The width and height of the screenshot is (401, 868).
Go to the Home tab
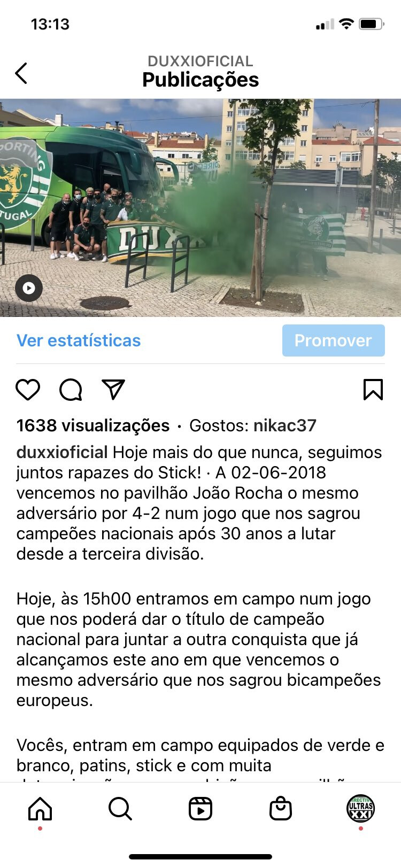40,809
